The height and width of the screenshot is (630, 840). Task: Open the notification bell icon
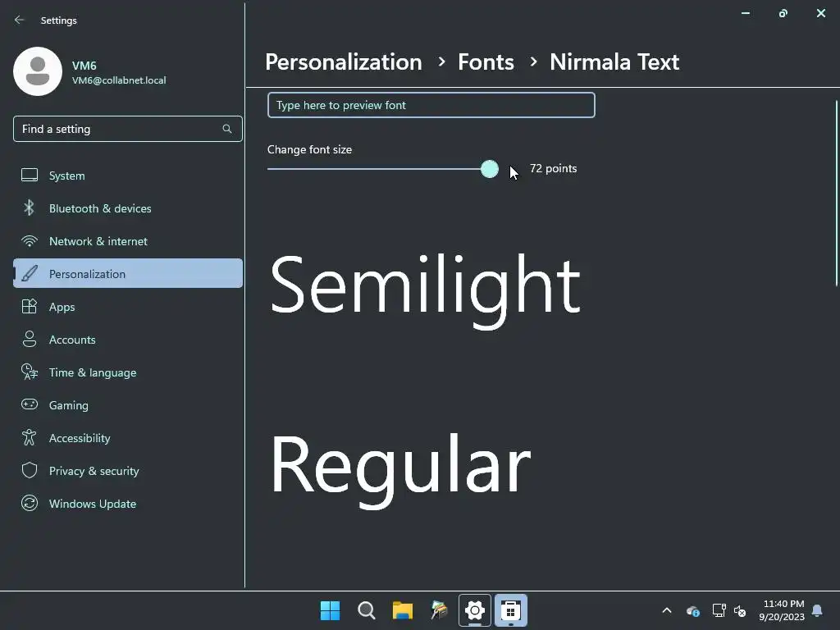(x=818, y=610)
